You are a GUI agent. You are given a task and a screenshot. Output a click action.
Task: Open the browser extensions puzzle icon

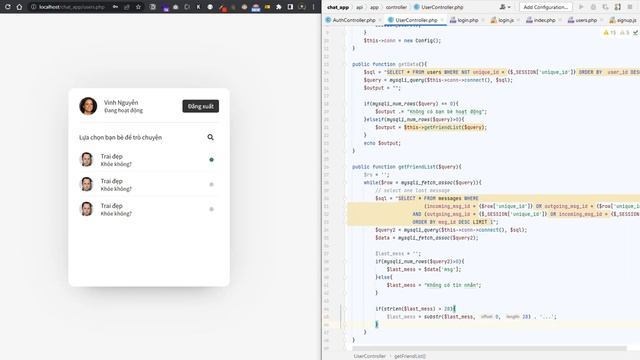(x=279, y=7)
